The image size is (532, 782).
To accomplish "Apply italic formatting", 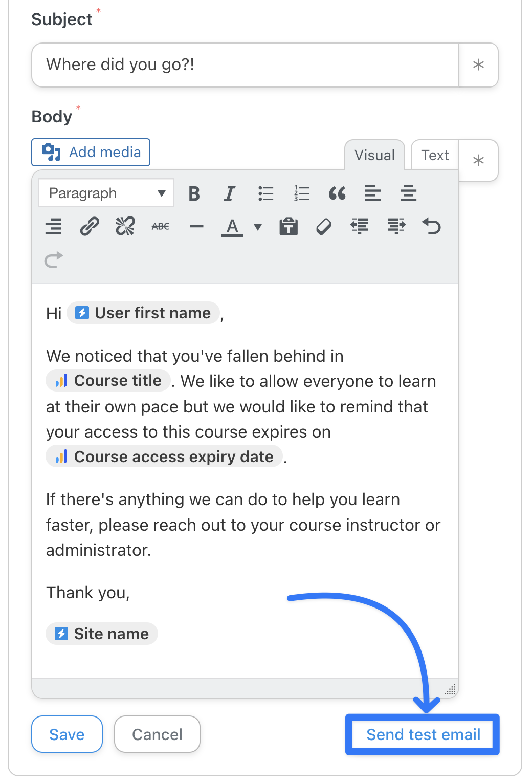I will [230, 193].
